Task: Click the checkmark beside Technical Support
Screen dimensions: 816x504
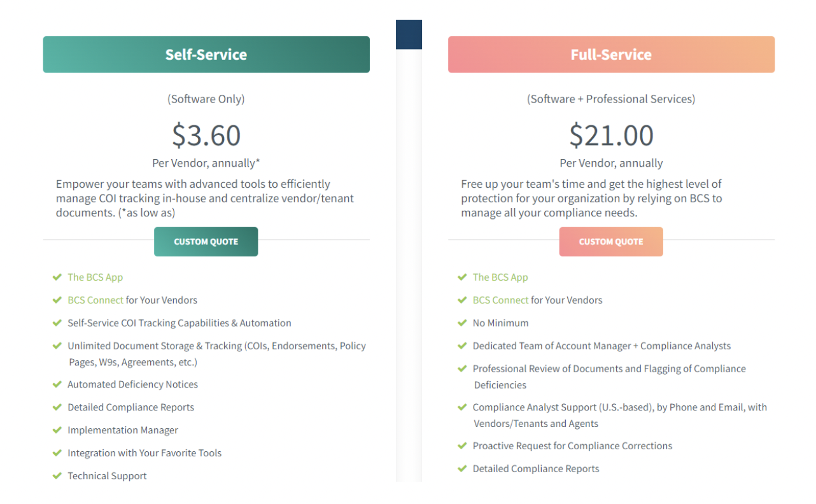Action: click(x=57, y=476)
